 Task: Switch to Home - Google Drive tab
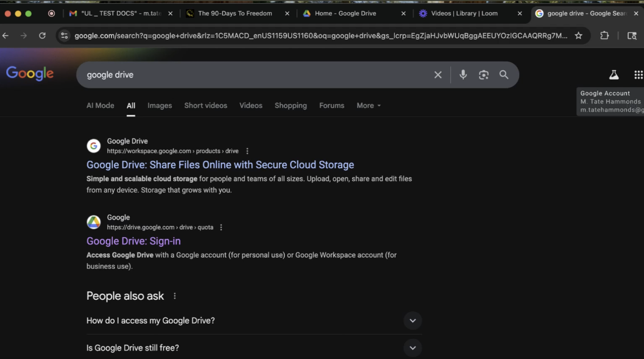point(345,13)
